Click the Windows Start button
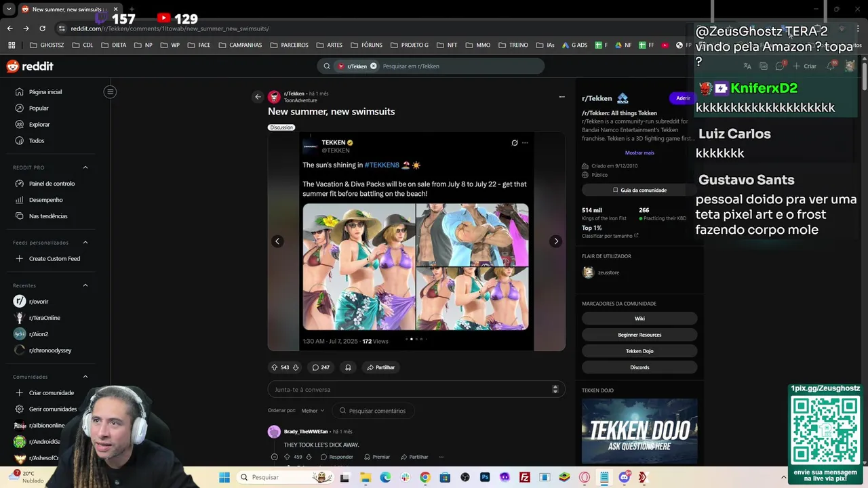This screenshot has width=868, height=488. click(x=224, y=477)
